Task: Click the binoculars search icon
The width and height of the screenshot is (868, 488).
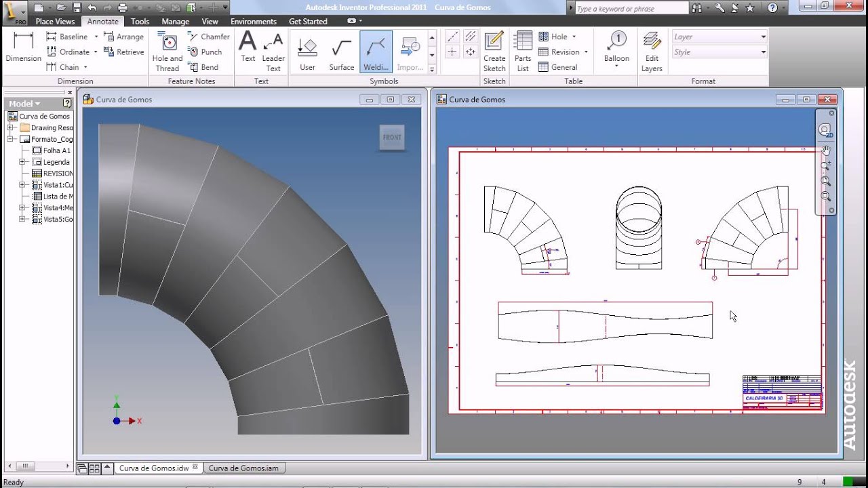Action: point(696,8)
